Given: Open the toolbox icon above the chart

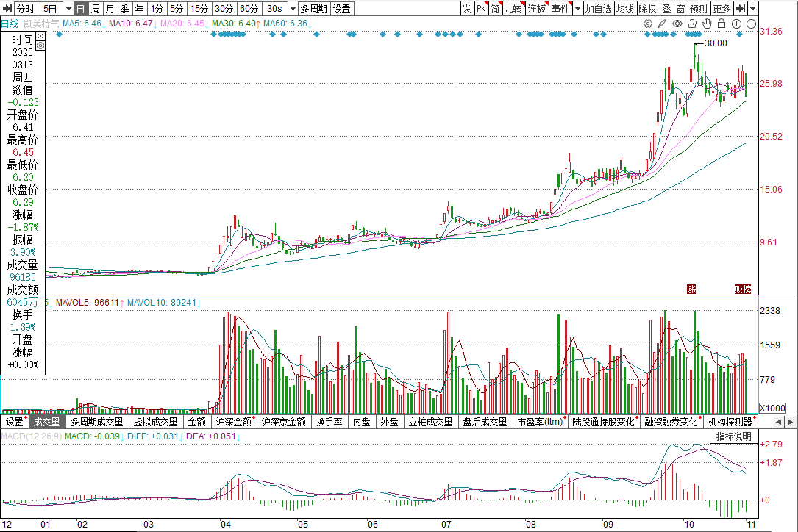Looking at the screenshot, I should click(692, 24).
